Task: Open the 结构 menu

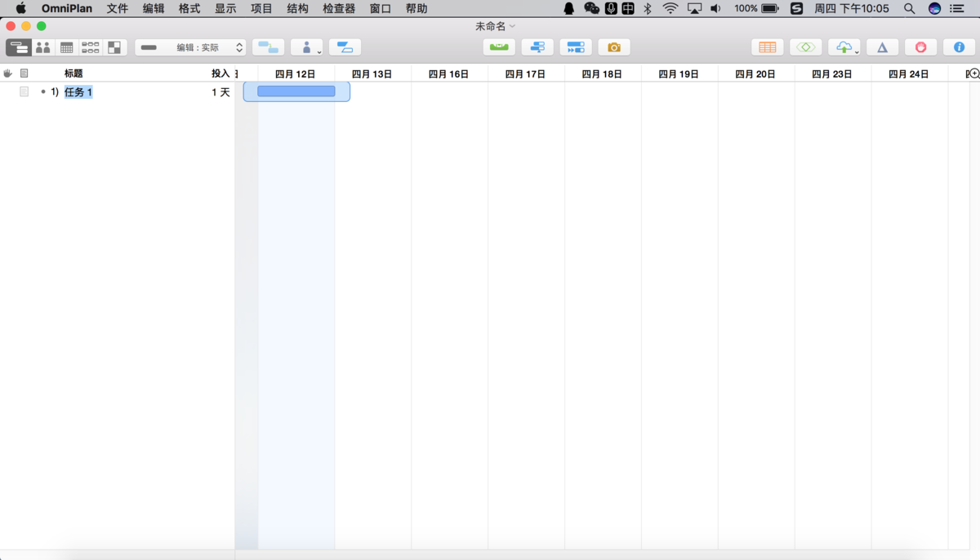Action: [x=297, y=8]
